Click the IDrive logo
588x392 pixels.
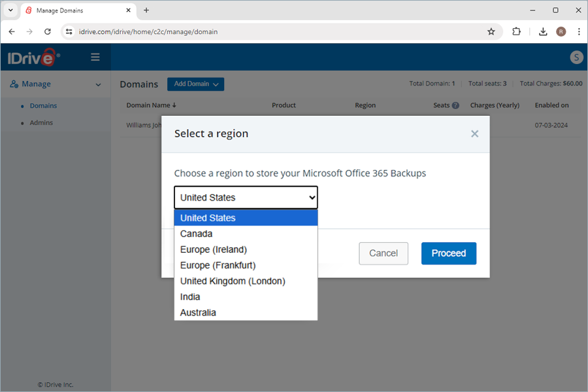point(34,57)
